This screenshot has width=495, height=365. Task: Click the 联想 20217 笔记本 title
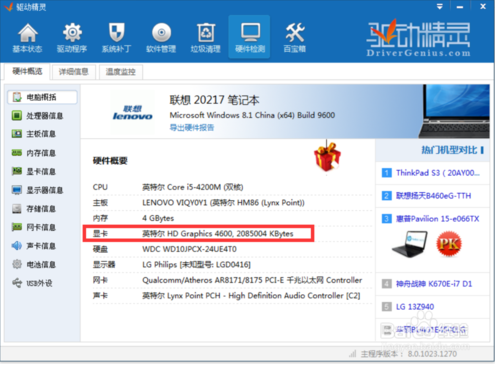pyautogui.click(x=214, y=100)
